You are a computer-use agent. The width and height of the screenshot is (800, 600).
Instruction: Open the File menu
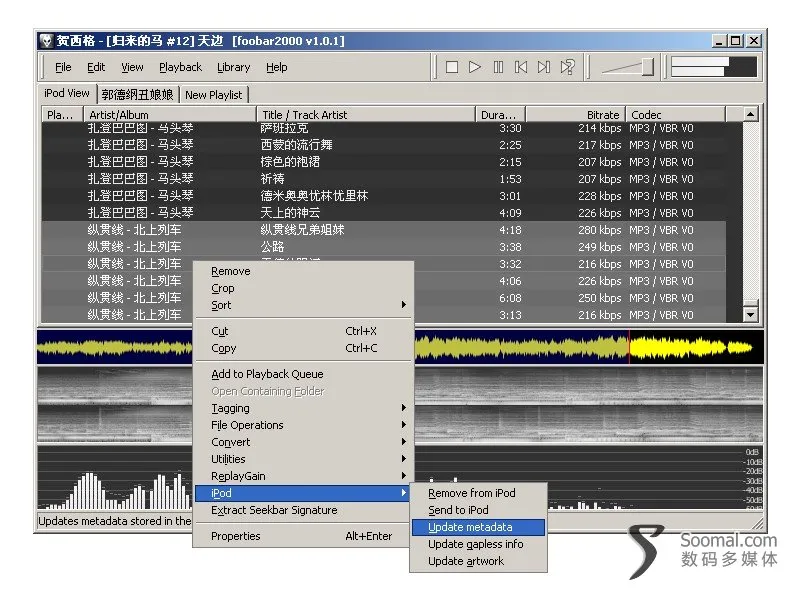coord(63,67)
